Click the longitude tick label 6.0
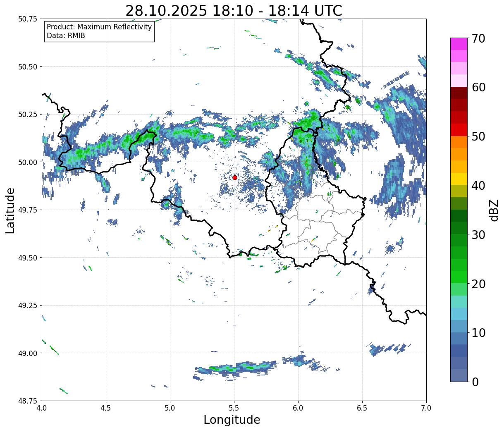 click(x=298, y=408)
